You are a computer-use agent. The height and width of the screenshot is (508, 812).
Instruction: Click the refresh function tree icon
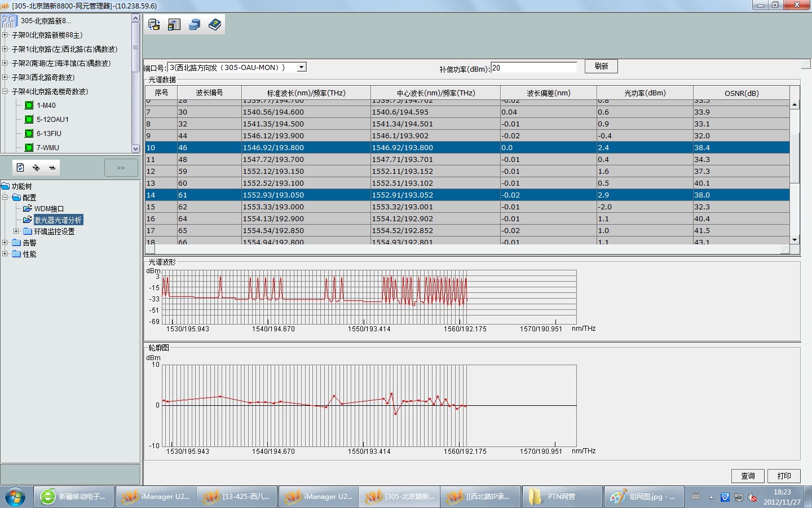[20, 168]
